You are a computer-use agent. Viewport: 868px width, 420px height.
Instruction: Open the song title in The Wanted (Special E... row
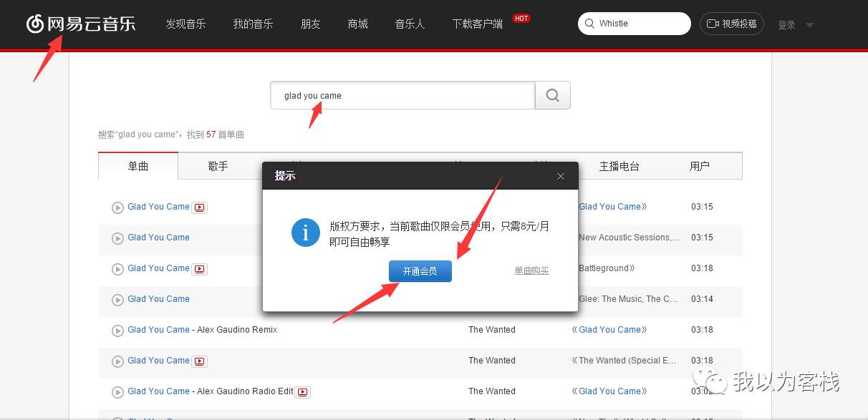(159, 361)
